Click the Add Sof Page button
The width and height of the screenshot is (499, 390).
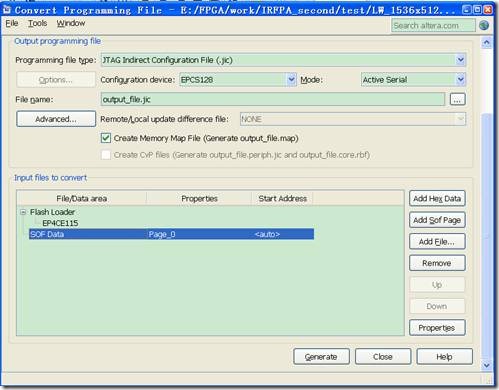[437, 220]
